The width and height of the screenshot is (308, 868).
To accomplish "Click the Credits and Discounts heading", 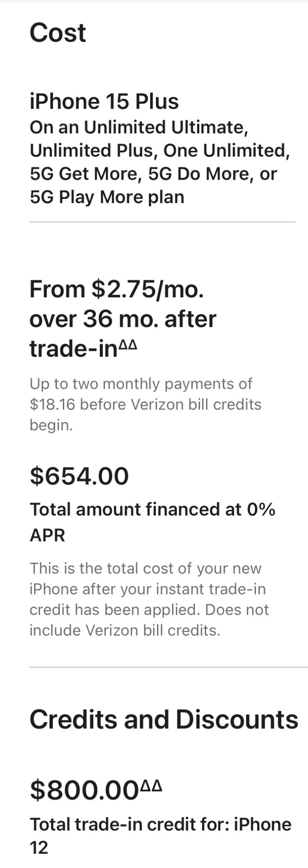I will coord(164,720).
